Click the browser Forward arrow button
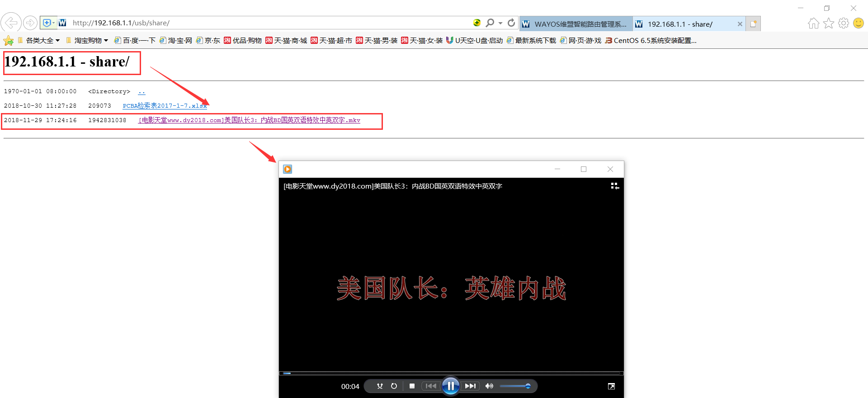 (30, 23)
